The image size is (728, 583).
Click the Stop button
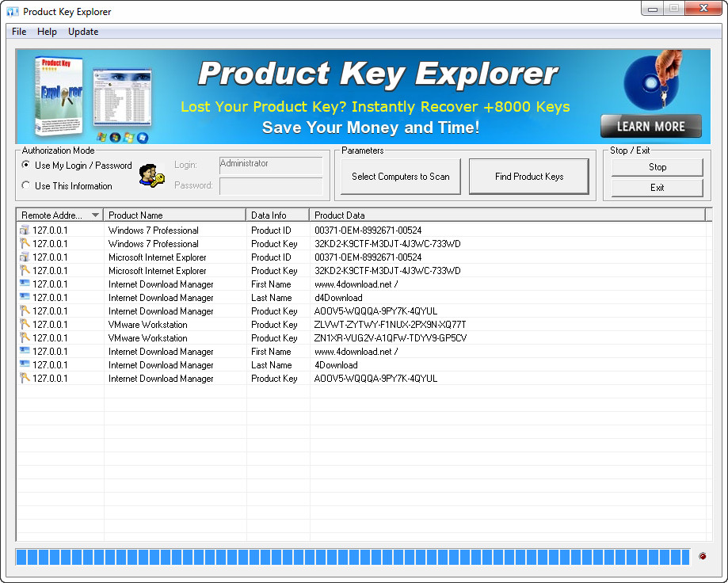click(657, 167)
